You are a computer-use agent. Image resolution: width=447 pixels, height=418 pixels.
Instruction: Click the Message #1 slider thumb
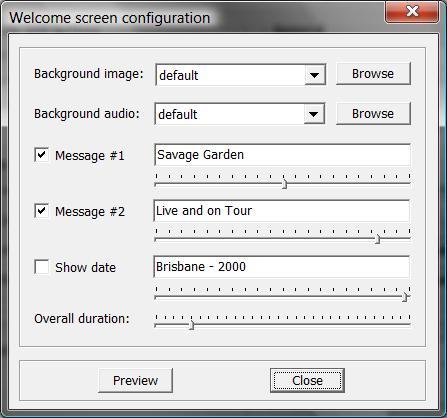(x=284, y=184)
